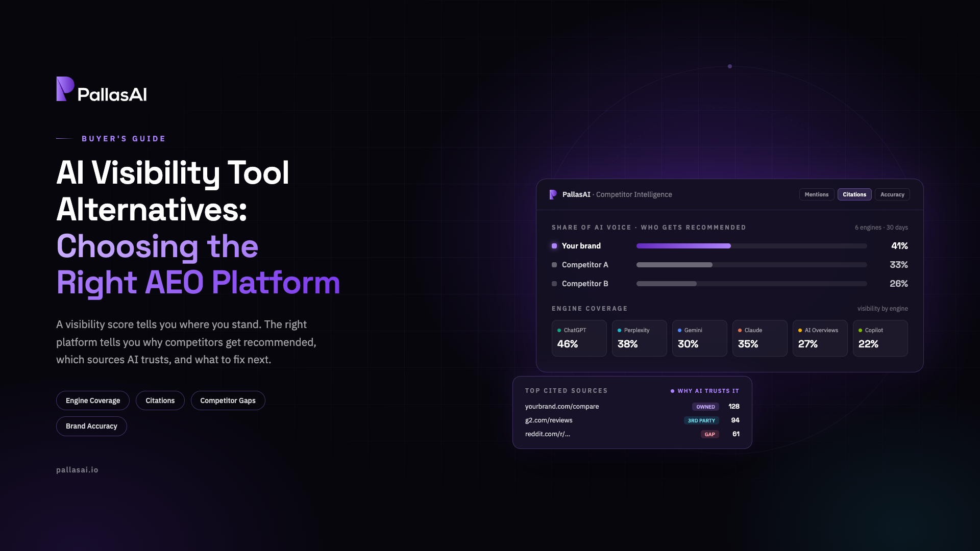Image resolution: width=980 pixels, height=551 pixels.
Task: Click the OWNED badge
Action: [705, 407]
